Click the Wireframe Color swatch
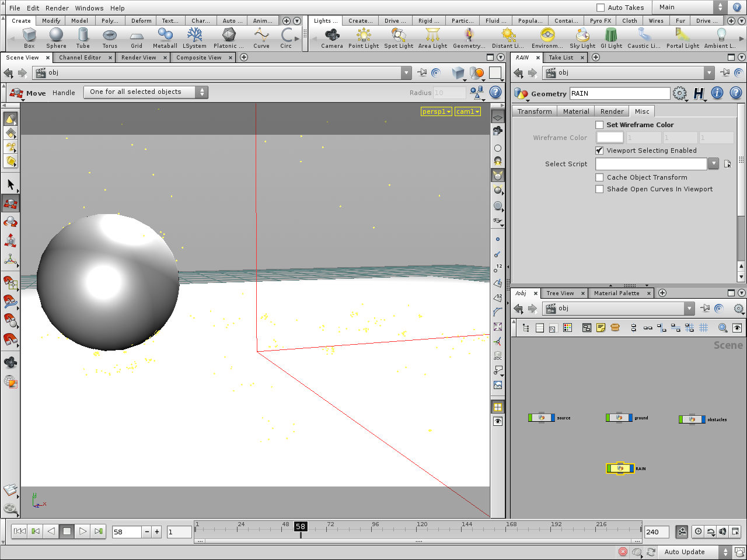This screenshot has width=747, height=560. tap(610, 138)
